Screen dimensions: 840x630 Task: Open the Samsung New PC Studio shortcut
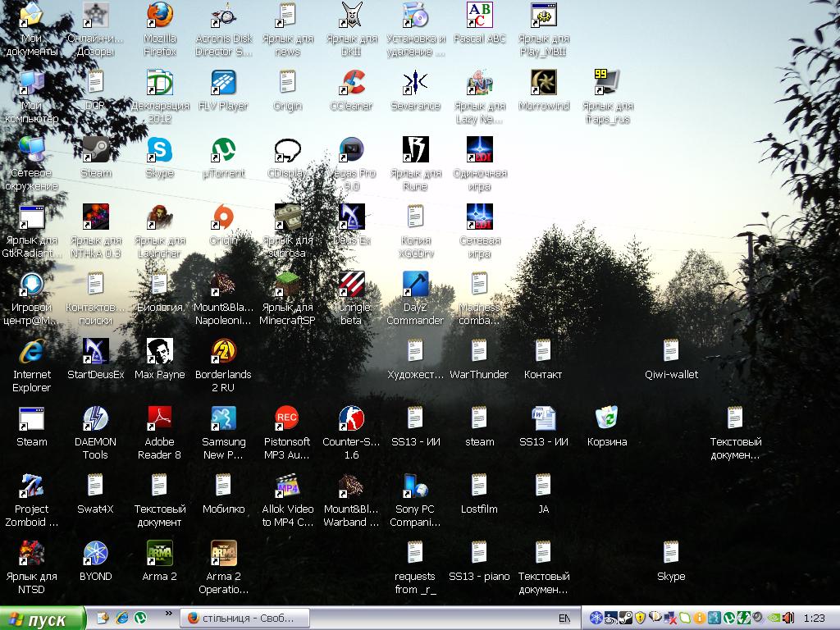223,433
